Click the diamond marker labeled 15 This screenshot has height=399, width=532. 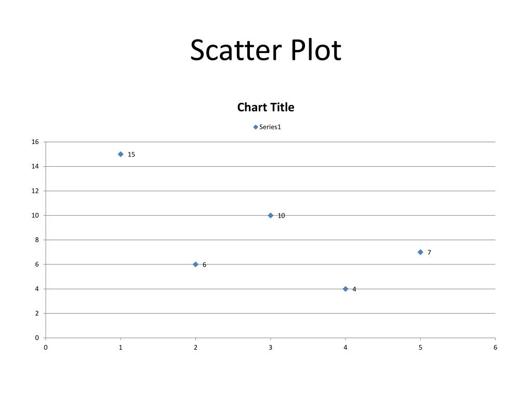[x=121, y=154]
